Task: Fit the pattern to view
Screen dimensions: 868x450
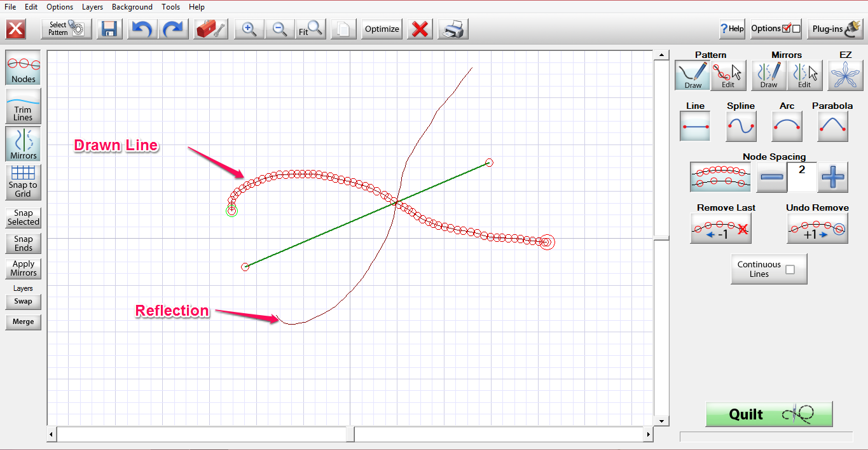Action: [310, 29]
